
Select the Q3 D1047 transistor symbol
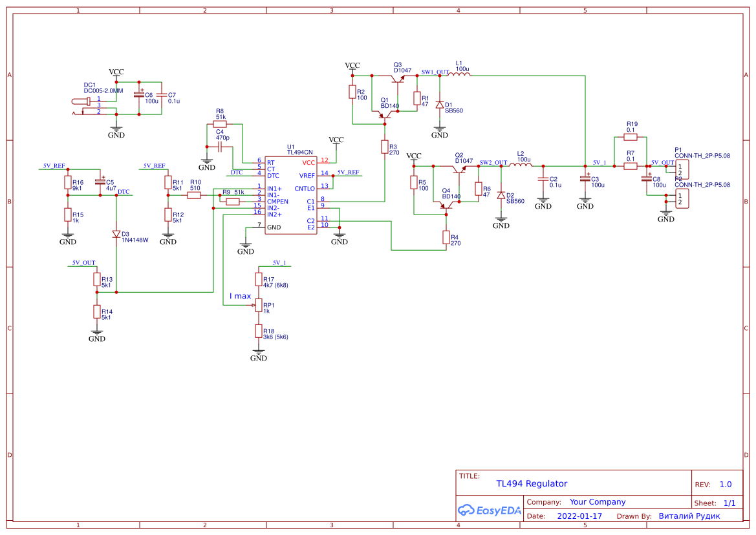point(398,78)
